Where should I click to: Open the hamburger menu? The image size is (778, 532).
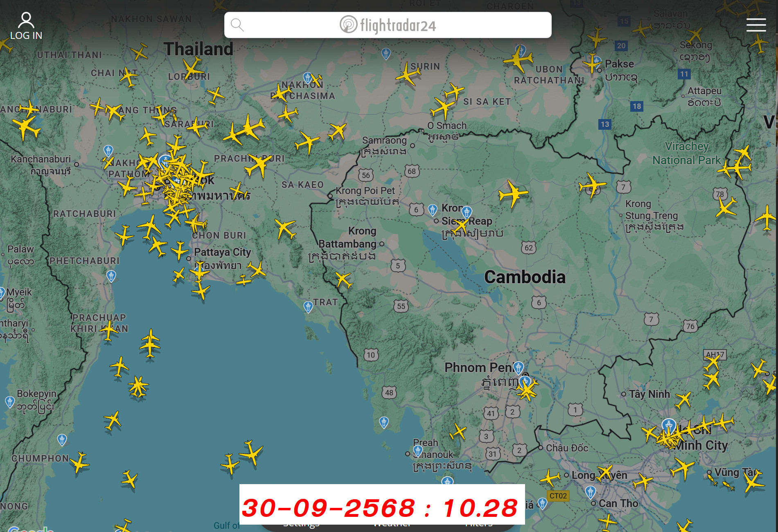pyautogui.click(x=755, y=25)
